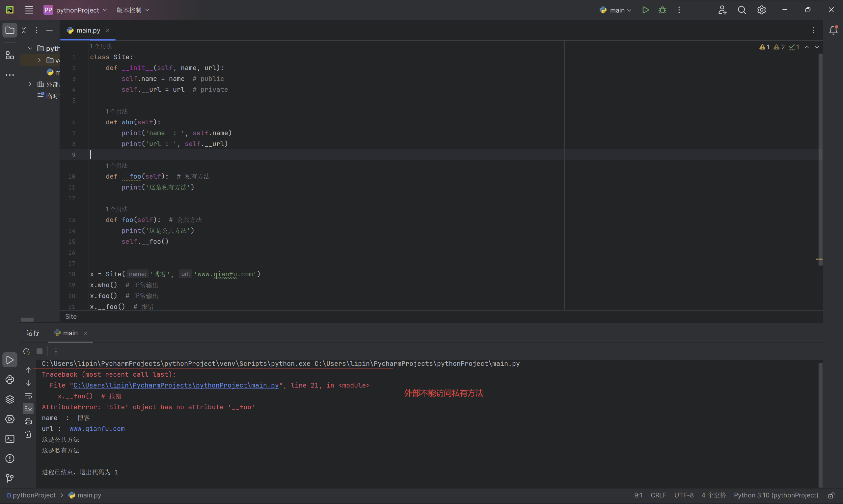Open Problems tool window
843x504 pixels.
pos(10,459)
